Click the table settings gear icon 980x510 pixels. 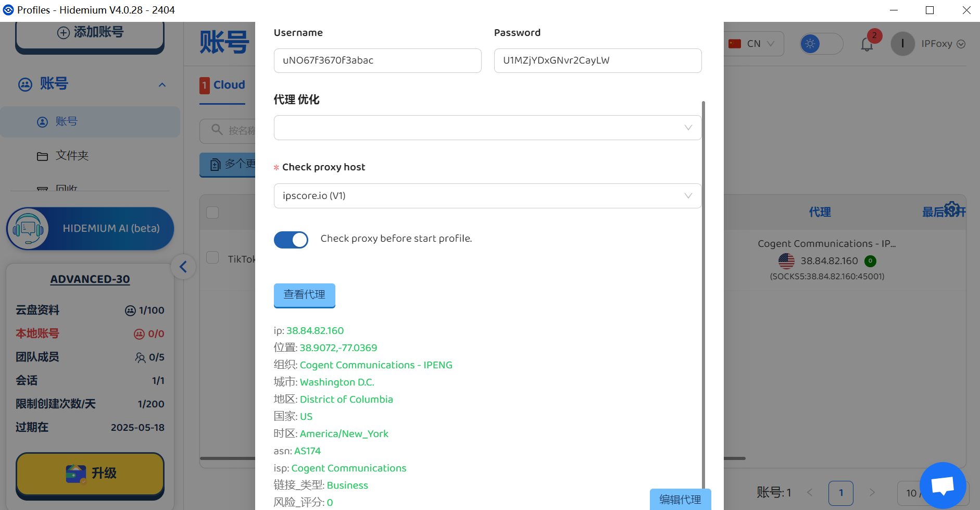[x=952, y=209]
